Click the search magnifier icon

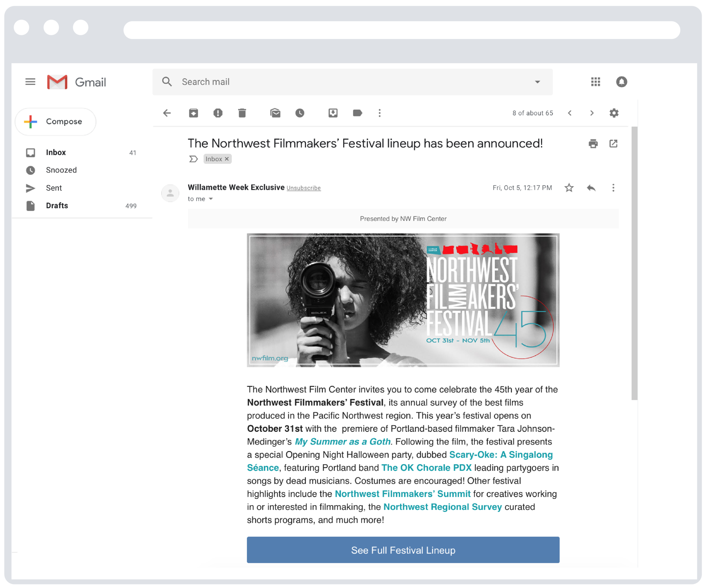[167, 82]
